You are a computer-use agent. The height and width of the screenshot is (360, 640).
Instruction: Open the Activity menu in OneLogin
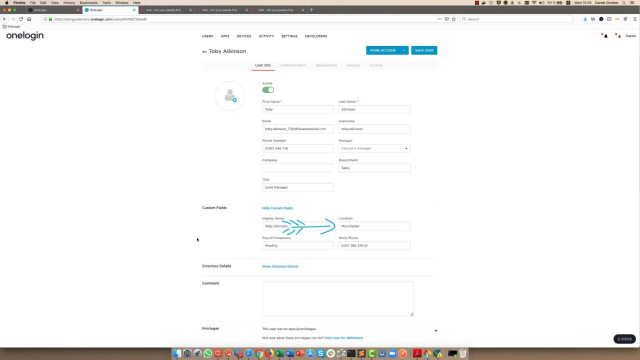tap(266, 36)
